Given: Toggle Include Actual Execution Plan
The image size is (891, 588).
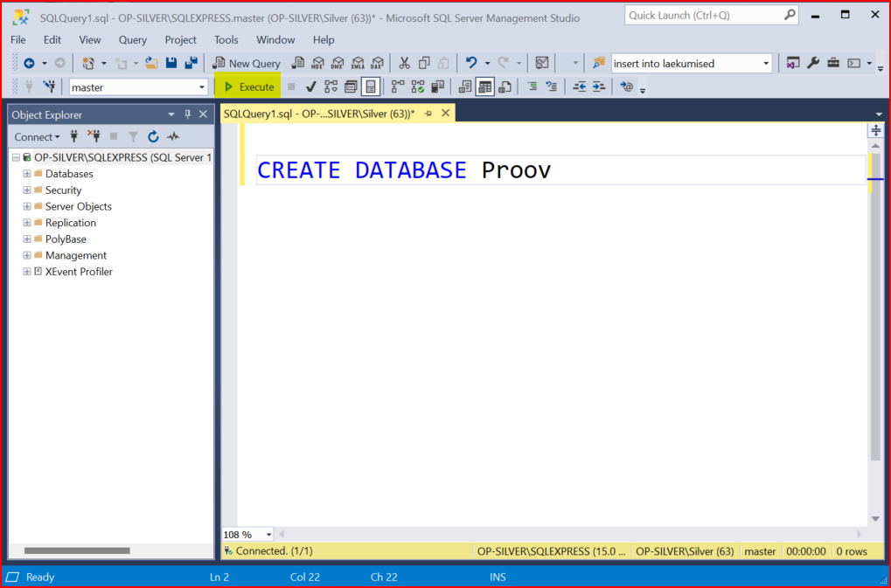Looking at the screenshot, I should point(398,86).
